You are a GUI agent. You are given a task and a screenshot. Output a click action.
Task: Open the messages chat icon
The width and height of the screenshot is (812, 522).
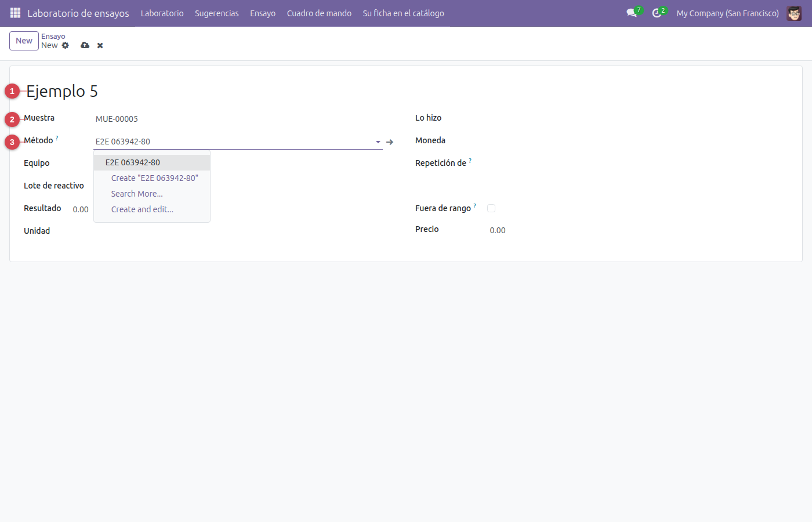click(x=632, y=13)
